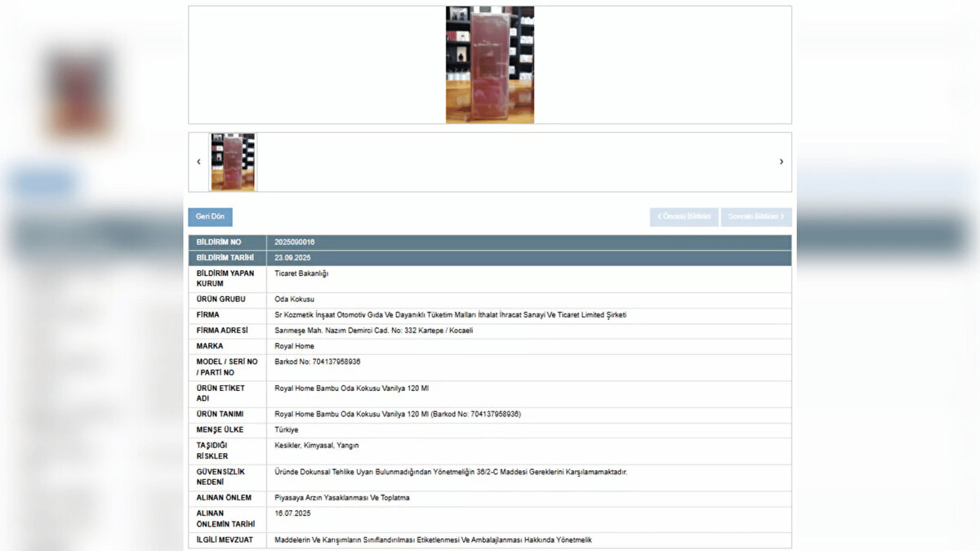Screen dimensions: 980x551
Task: Click the notification date 23.09.2025
Action: click(x=293, y=258)
